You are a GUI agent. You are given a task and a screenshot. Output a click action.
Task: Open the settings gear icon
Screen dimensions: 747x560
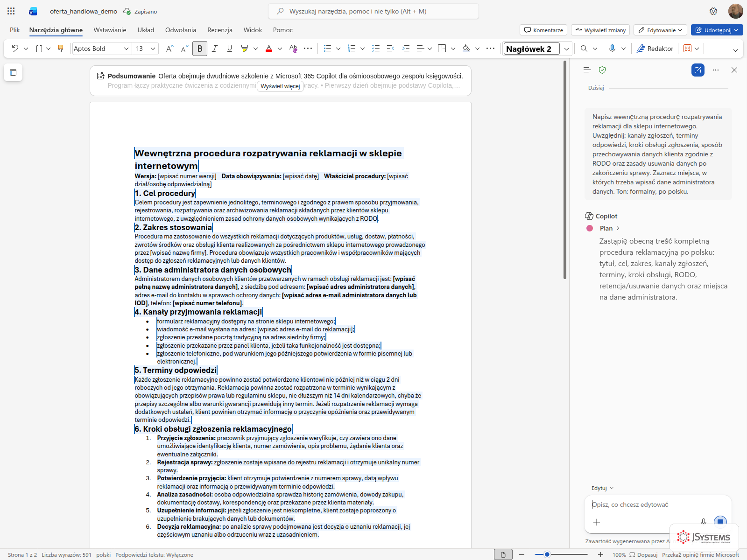pyautogui.click(x=713, y=11)
